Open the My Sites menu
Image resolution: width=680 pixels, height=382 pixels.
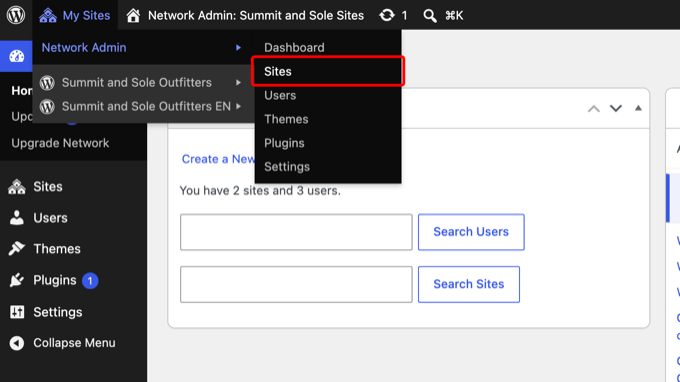(75, 16)
